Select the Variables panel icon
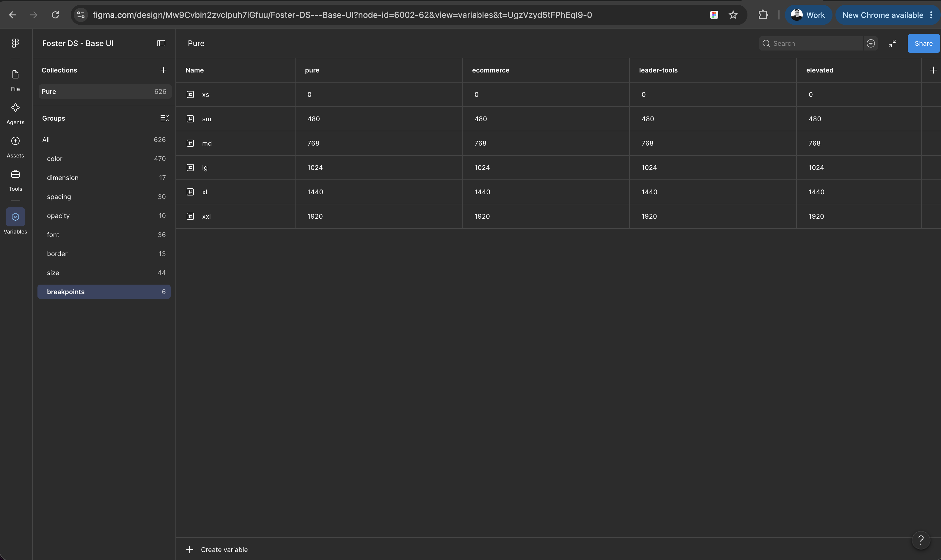The height and width of the screenshot is (560, 941). click(15, 217)
